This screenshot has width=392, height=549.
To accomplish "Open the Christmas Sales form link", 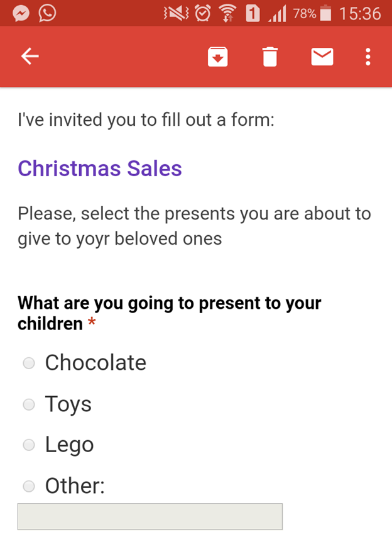I will 99,169.
